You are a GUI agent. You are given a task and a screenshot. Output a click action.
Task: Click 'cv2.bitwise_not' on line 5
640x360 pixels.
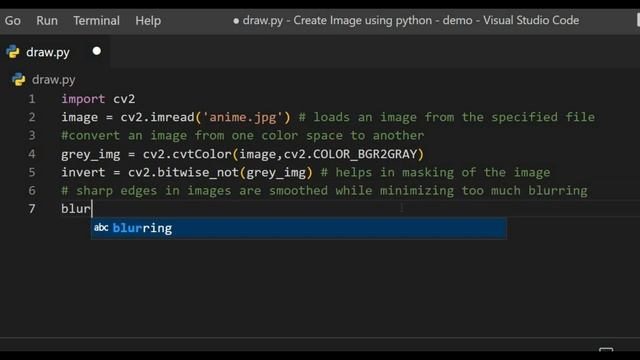183,172
